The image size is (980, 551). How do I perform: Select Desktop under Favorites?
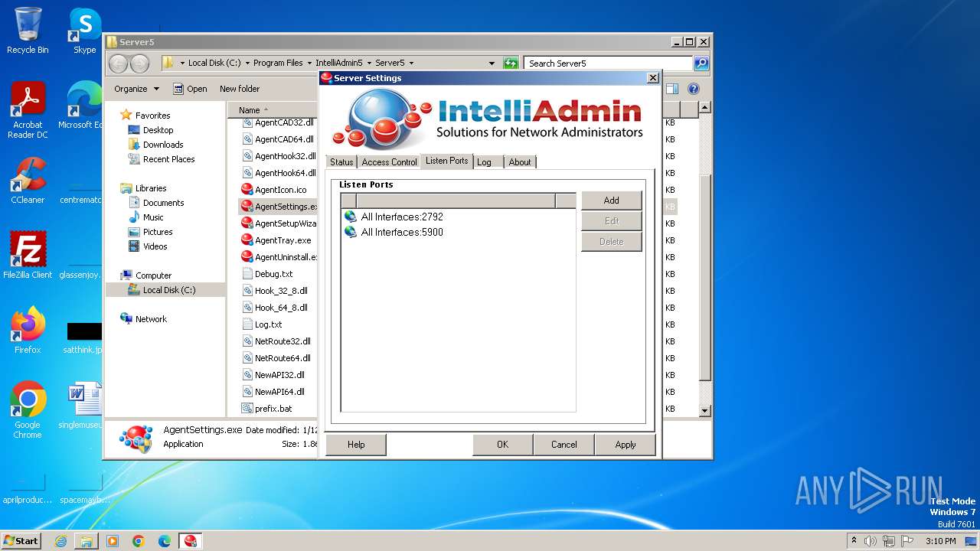click(x=158, y=130)
